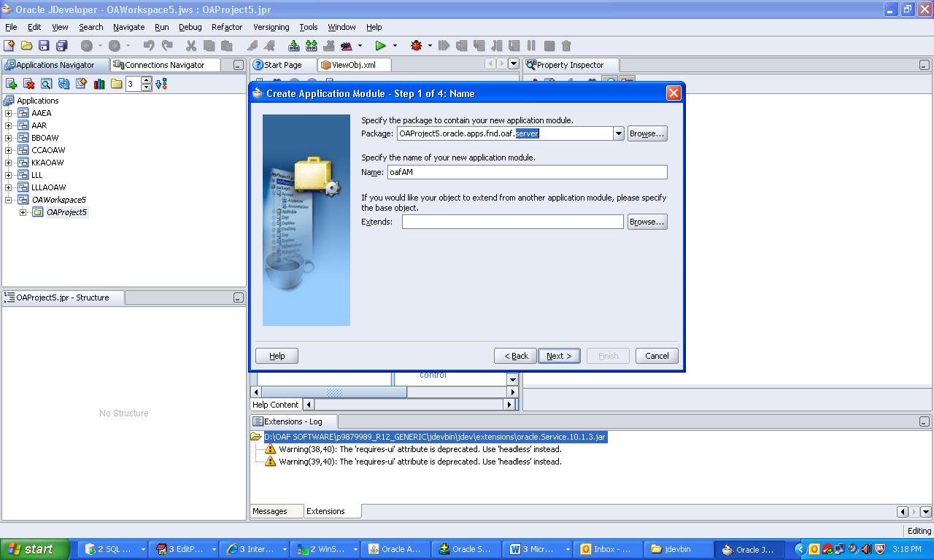
Task: Open the 2 SQL taskbar group
Action: [114, 549]
